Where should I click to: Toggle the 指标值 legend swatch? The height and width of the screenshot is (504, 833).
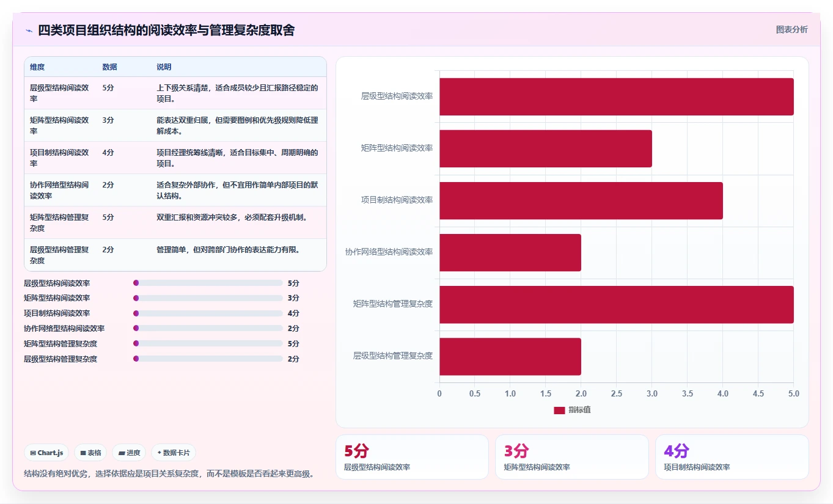click(559, 410)
